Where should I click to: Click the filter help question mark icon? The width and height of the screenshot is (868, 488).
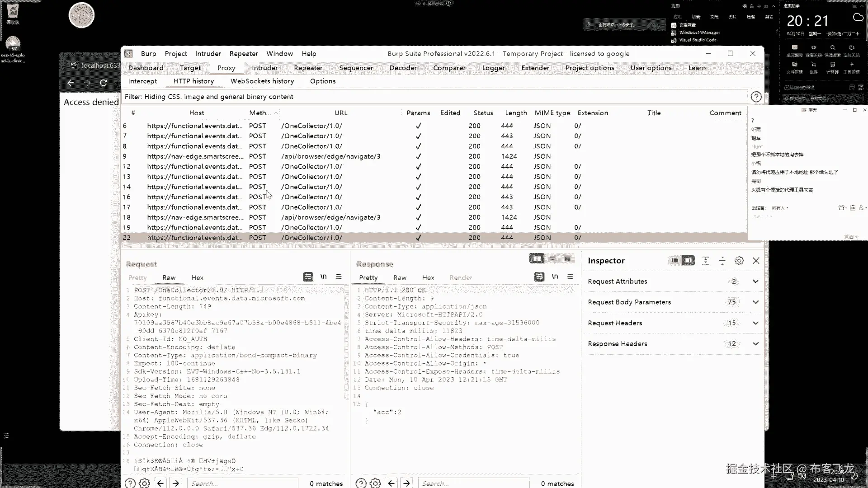756,97
